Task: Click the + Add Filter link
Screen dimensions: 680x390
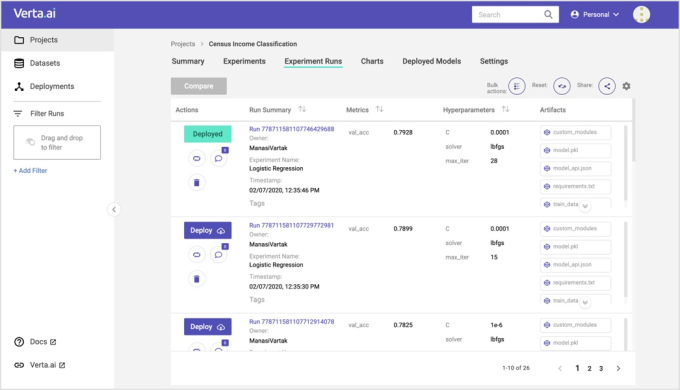Action: (30, 170)
